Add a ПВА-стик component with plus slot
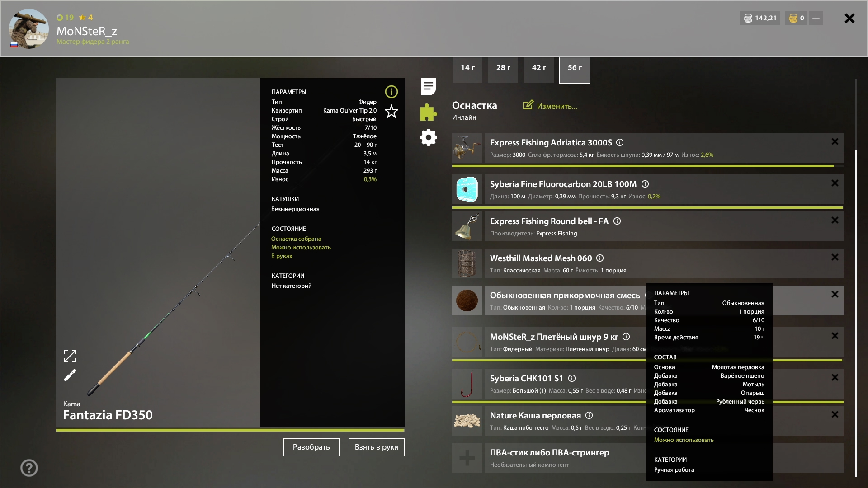The image size is (868, 488). [x=467, y=458]
